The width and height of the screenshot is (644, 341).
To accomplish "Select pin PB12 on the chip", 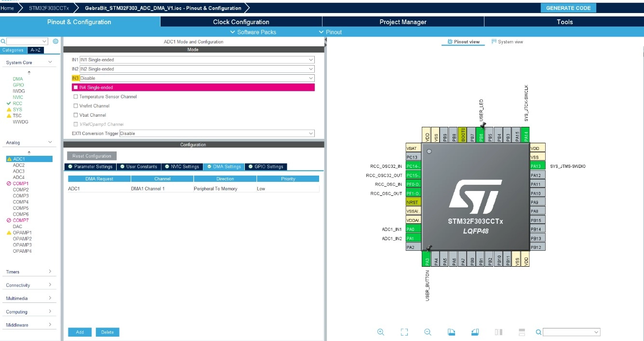I will tap(537, 247).
